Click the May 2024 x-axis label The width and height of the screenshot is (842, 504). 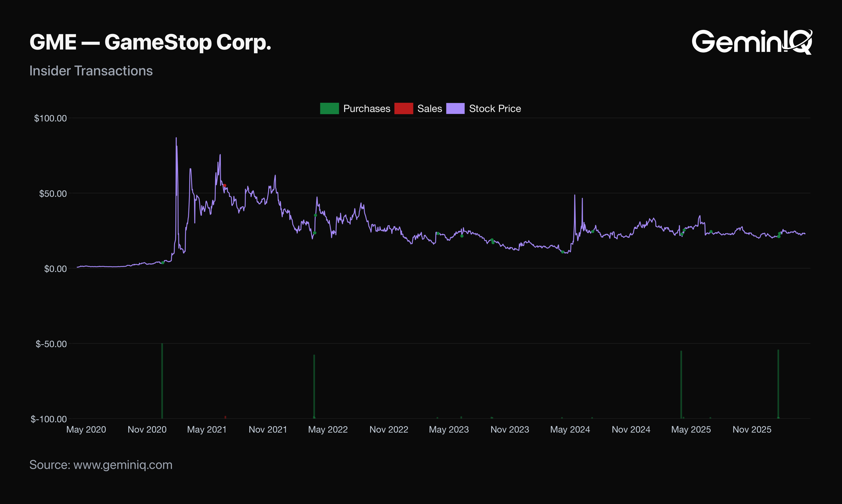tap(570, 430)
